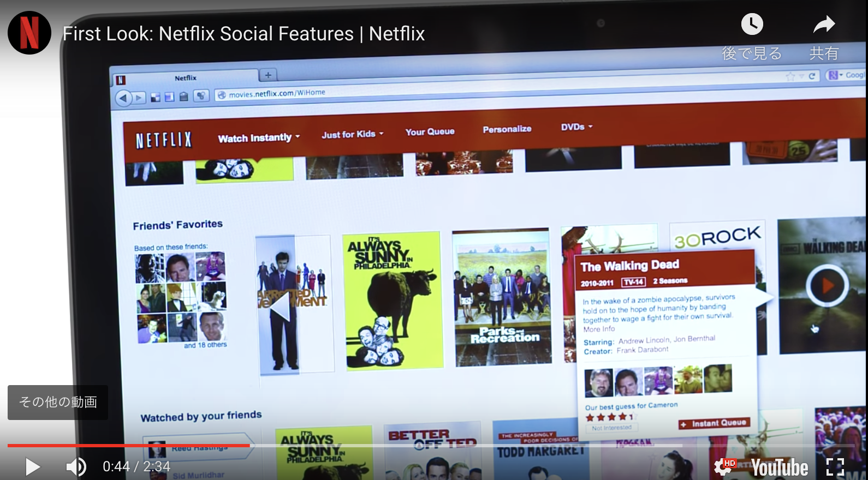Play the video

pos(32,466)
